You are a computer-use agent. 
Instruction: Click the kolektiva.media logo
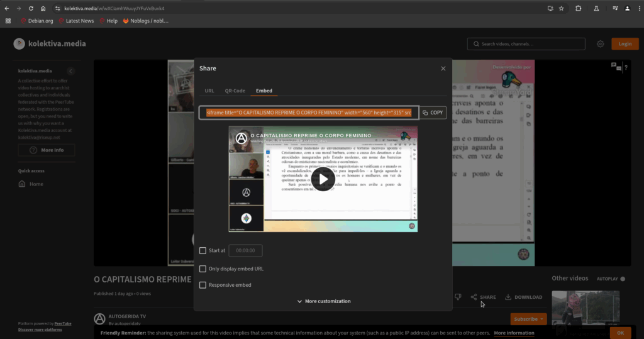coord(50,43)
